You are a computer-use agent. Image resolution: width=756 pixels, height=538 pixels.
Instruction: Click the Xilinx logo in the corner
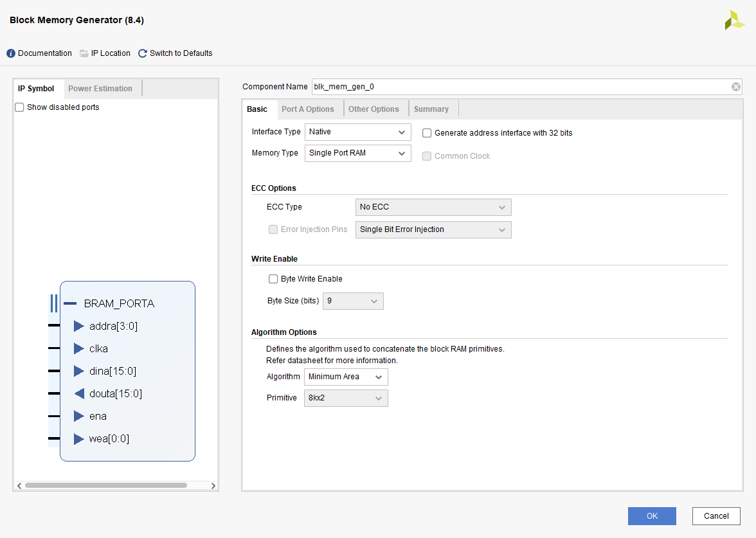pyautogui.click(x=734, y=20)
